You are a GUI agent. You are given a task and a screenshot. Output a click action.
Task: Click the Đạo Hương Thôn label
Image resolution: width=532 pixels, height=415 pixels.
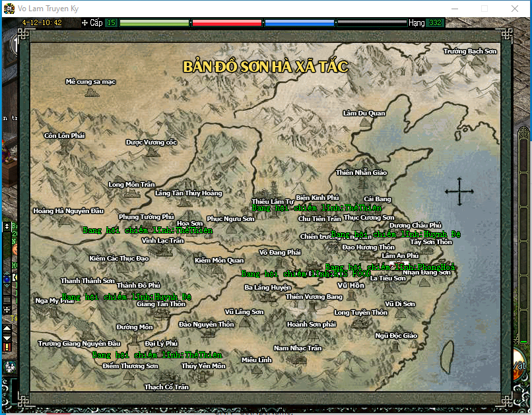pos(368,247)
